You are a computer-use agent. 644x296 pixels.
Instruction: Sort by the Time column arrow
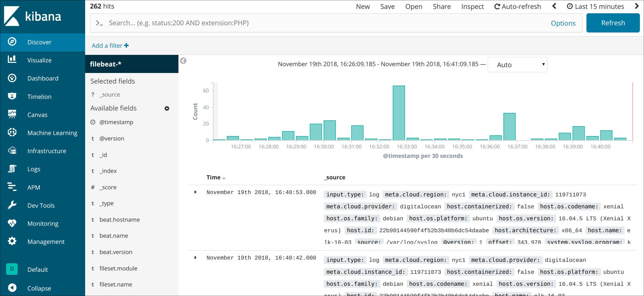click(224, 178)
